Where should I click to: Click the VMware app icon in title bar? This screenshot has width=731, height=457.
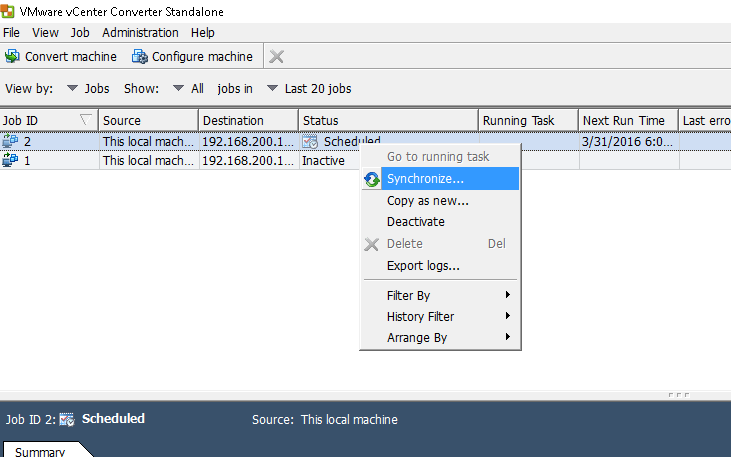9,11
